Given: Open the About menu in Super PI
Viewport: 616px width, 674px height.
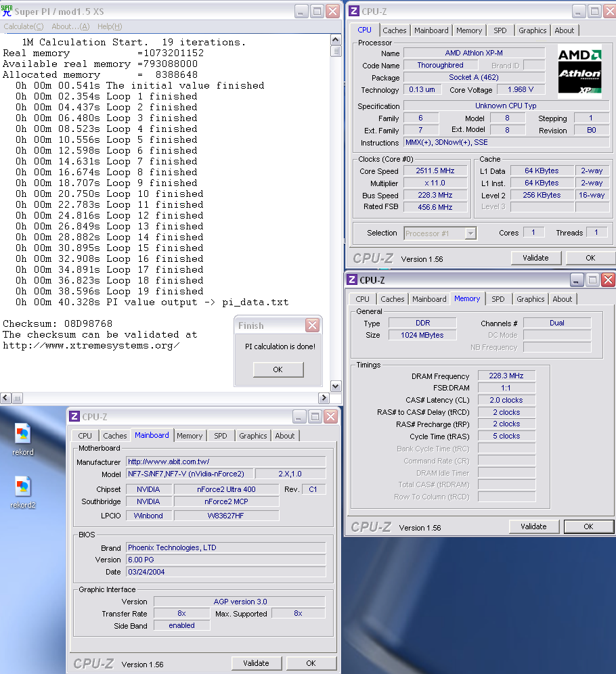Looking at the screenshot, I should coord(70,26).
